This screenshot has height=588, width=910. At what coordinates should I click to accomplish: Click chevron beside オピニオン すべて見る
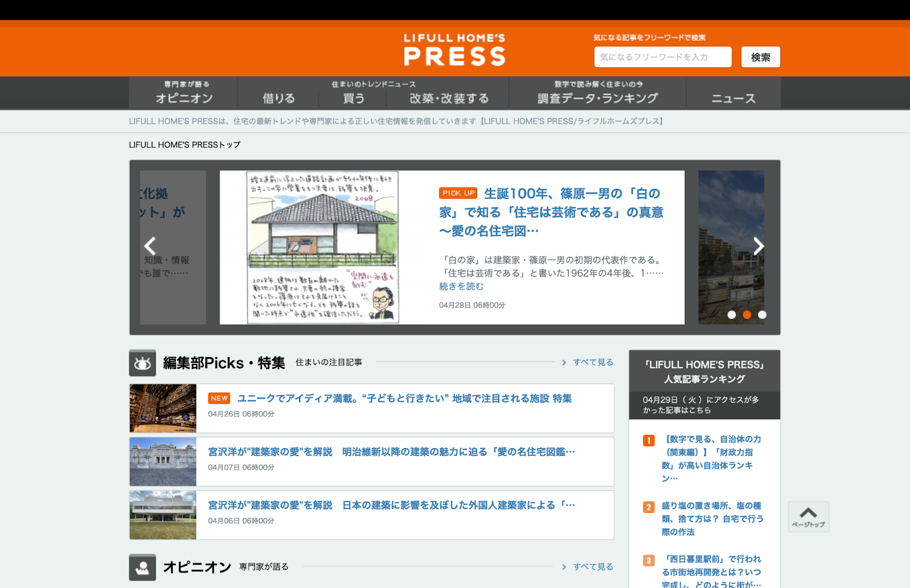564,566
